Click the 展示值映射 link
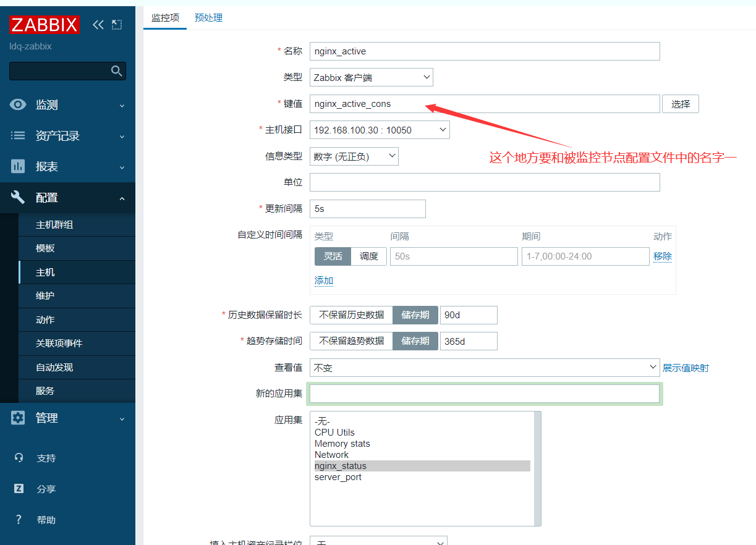This screenshot has width=756, height=545. [686, 368]
